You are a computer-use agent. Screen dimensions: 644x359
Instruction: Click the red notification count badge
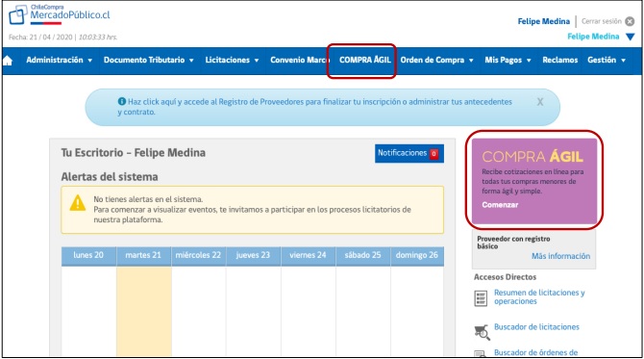(433, 154)
